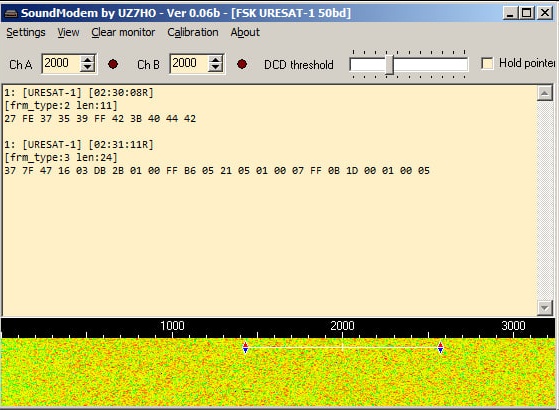Click the SoundModem title bar app icon
The height and width of the screenshot is (410, 559).
click(x=11, y=13)
